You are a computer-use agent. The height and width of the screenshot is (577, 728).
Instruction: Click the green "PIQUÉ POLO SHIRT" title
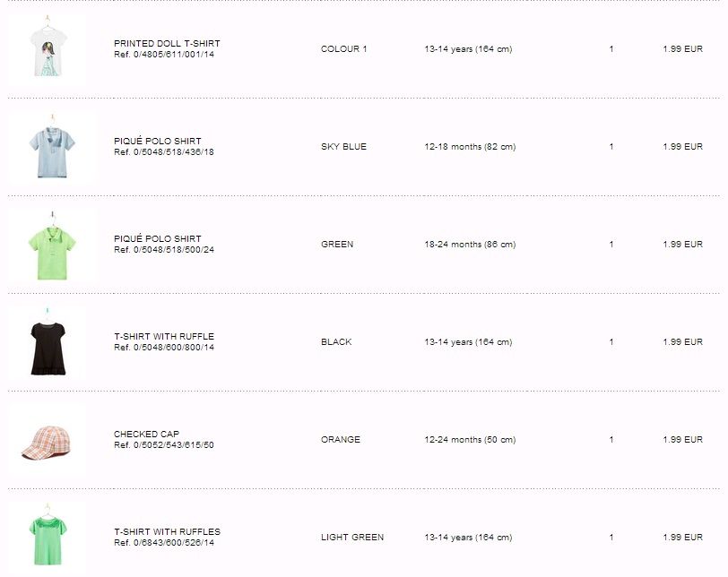click(x=157, y=239)
